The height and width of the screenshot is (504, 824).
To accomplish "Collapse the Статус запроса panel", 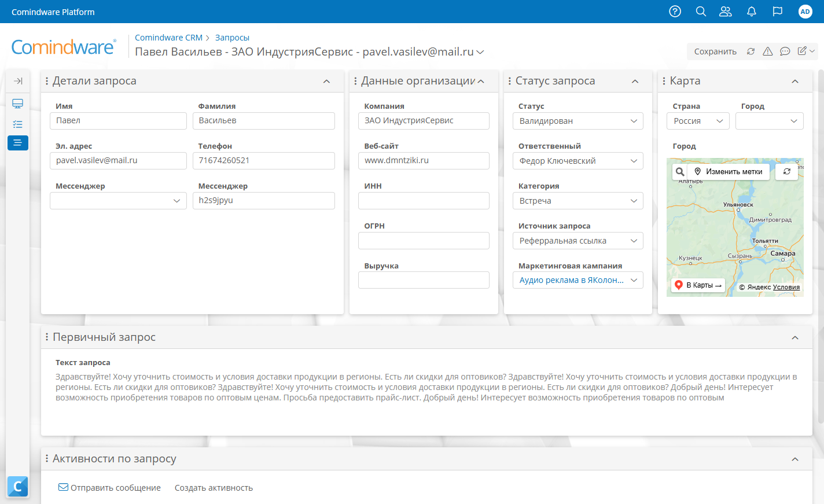I will [635, 82].
